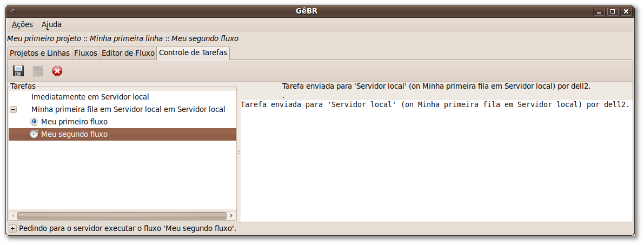Switch to the Editor de Fluxo tab
Viewport: 644px width, 245px height.
128,53
